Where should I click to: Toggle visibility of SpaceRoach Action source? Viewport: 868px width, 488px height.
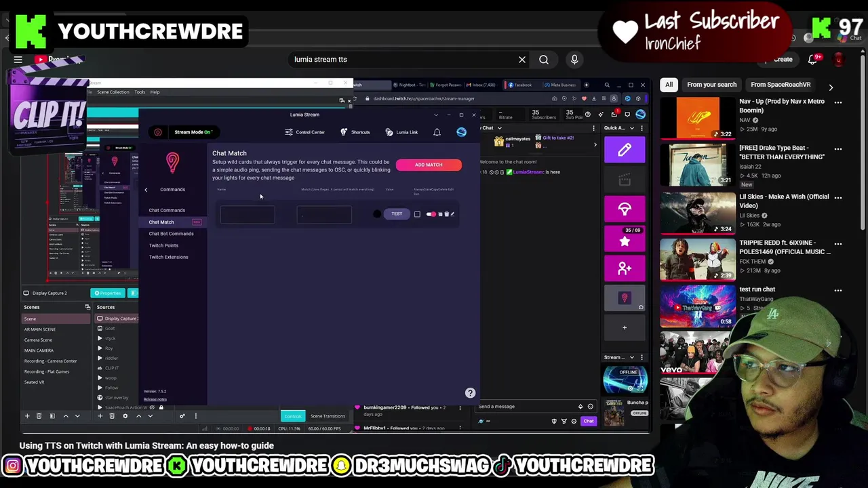(152, 407)
